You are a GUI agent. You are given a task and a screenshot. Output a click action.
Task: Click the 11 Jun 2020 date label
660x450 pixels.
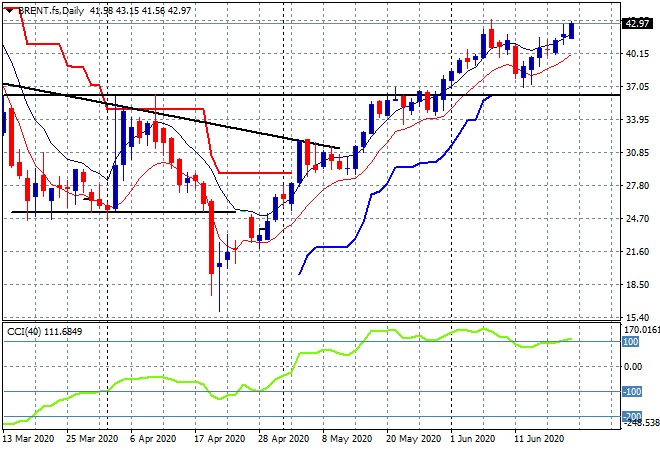click(539, 439)
